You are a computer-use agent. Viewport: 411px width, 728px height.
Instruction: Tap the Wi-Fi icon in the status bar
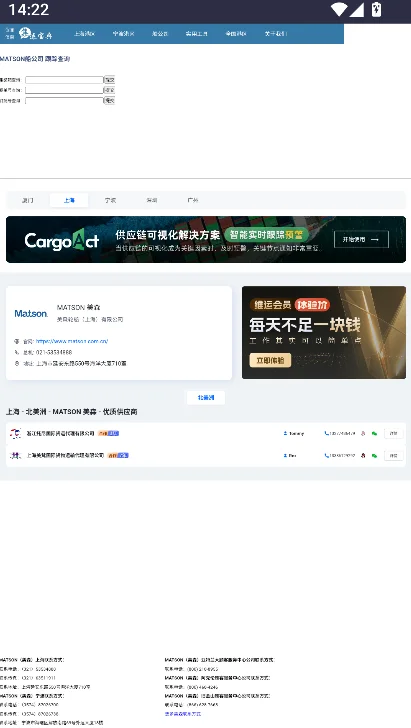(339, 9)
